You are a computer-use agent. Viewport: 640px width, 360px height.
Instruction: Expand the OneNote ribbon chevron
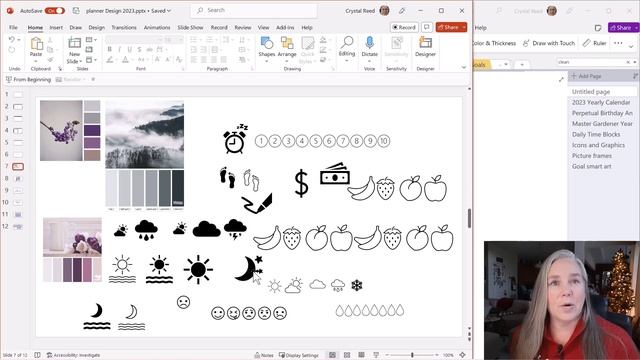click(x=631, y=47)
